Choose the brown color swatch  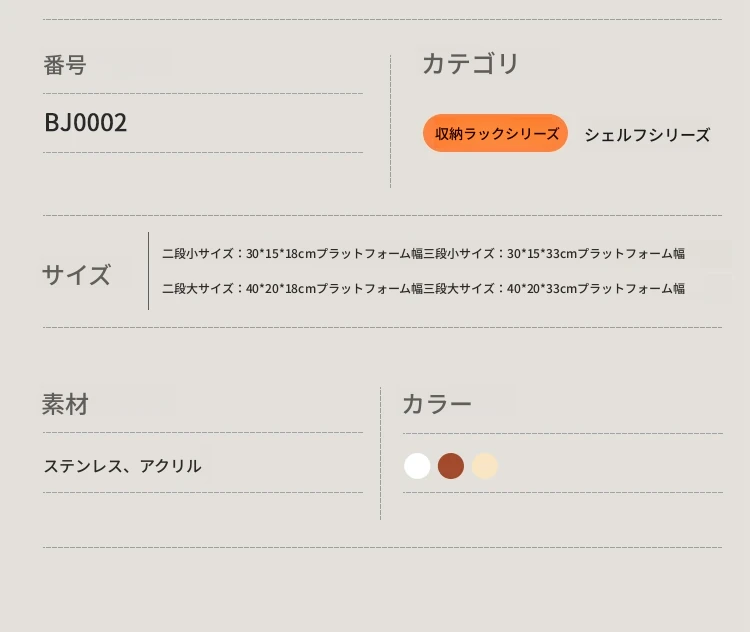click(x=451, y=466)
